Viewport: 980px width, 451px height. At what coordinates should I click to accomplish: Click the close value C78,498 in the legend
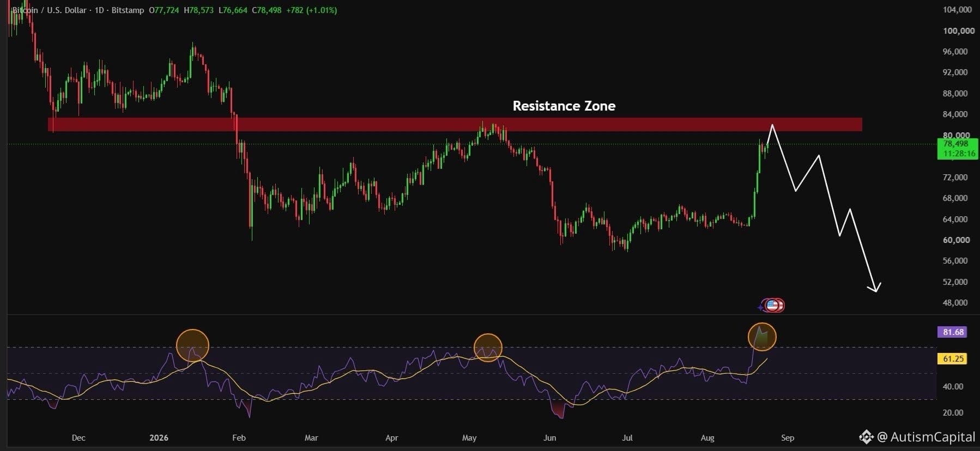[267, 10]
